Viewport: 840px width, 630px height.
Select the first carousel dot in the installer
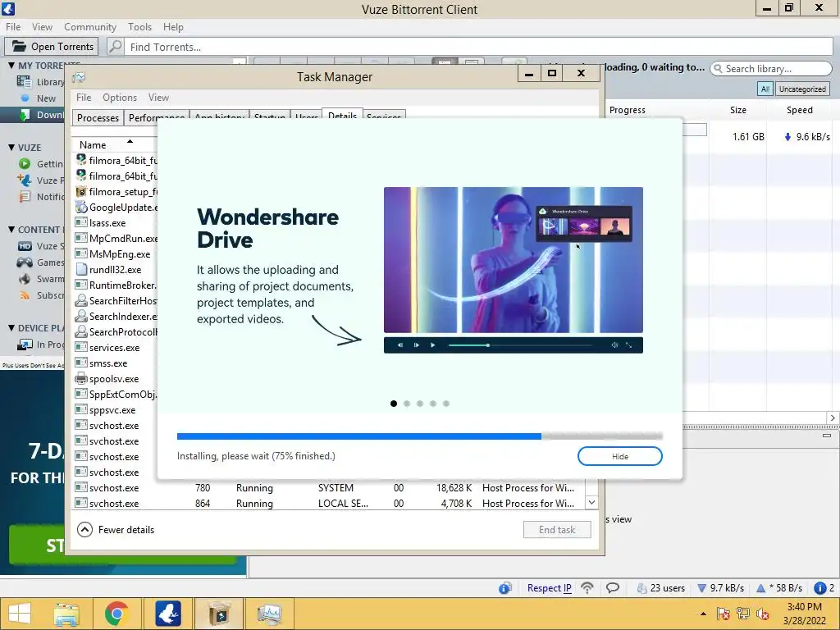tap(394, 404)
